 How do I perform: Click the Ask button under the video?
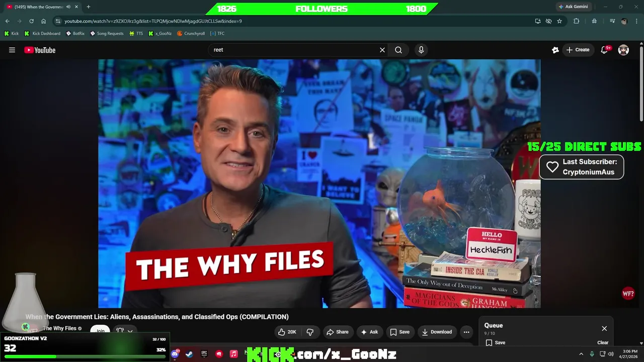(369, 332)
